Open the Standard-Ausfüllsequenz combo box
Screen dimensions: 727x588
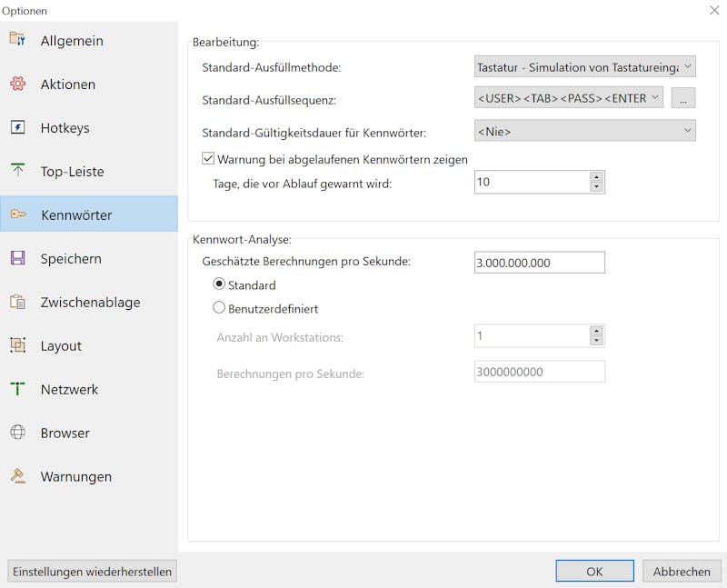coord(569,98)
